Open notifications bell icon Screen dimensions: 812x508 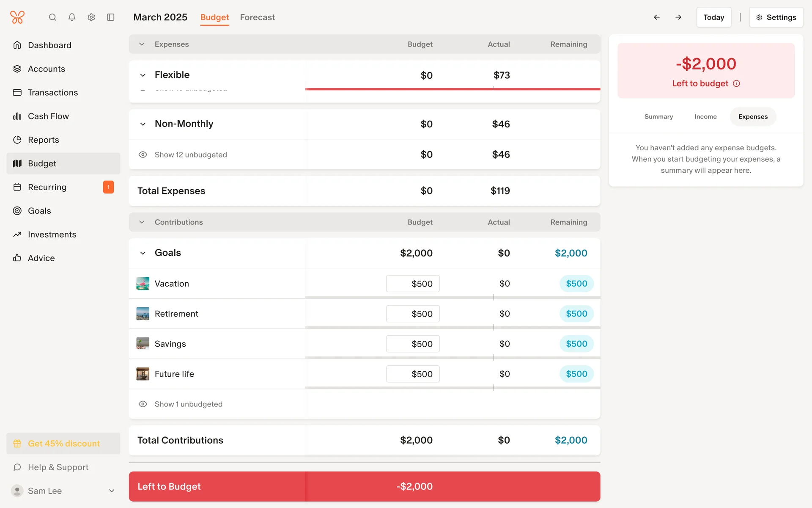72,17
